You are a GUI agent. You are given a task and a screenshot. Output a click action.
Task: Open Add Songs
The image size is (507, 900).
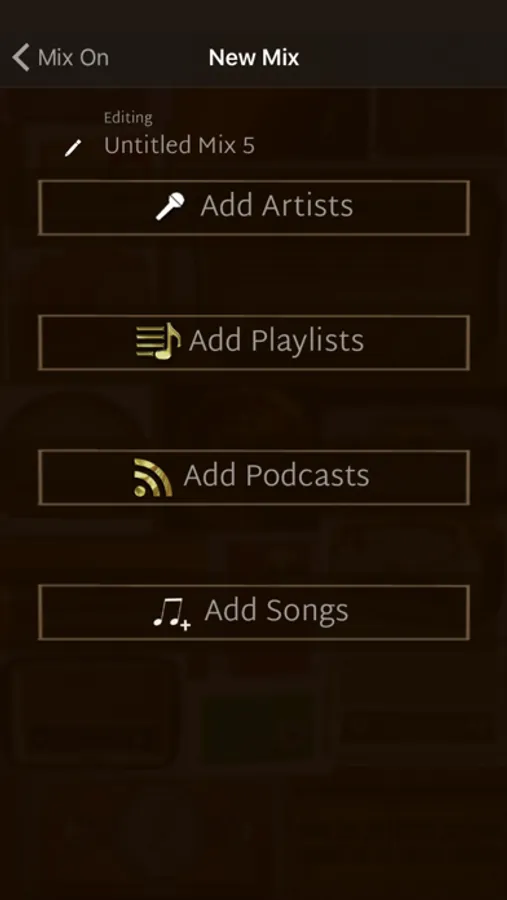click(x=254, y=612)
